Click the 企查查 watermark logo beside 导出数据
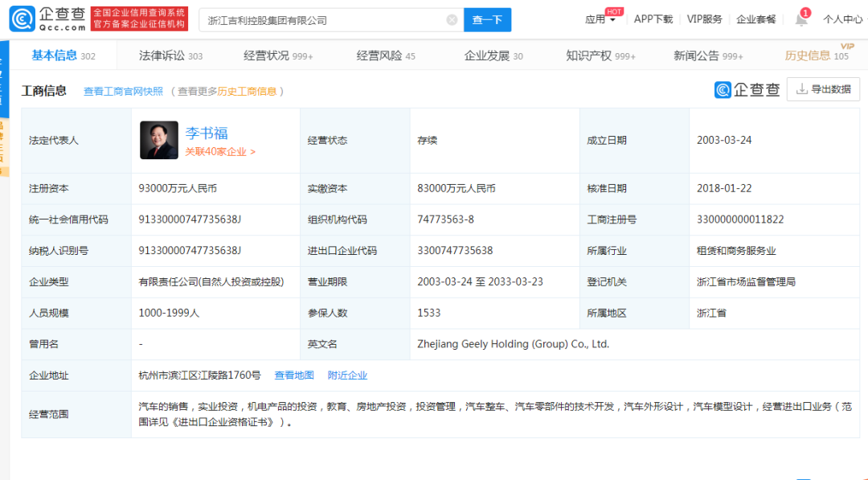This screenshot has width=868, height=480. tap(747, 90)
